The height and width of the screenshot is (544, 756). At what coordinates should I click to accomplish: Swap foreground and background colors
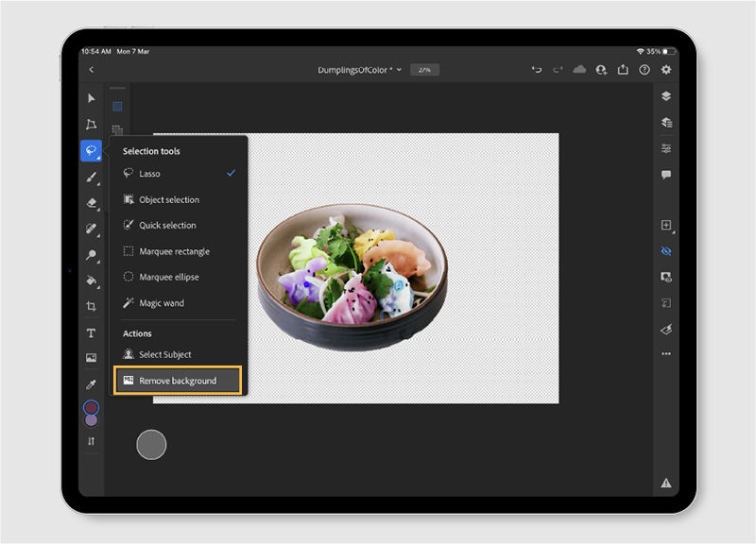(x=91, y=441)
